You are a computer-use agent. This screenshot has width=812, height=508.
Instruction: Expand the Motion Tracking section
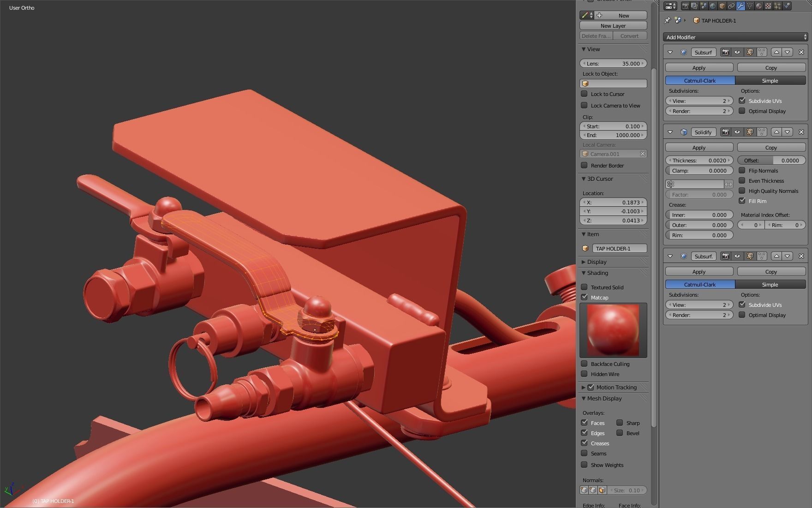coord(584,387)
